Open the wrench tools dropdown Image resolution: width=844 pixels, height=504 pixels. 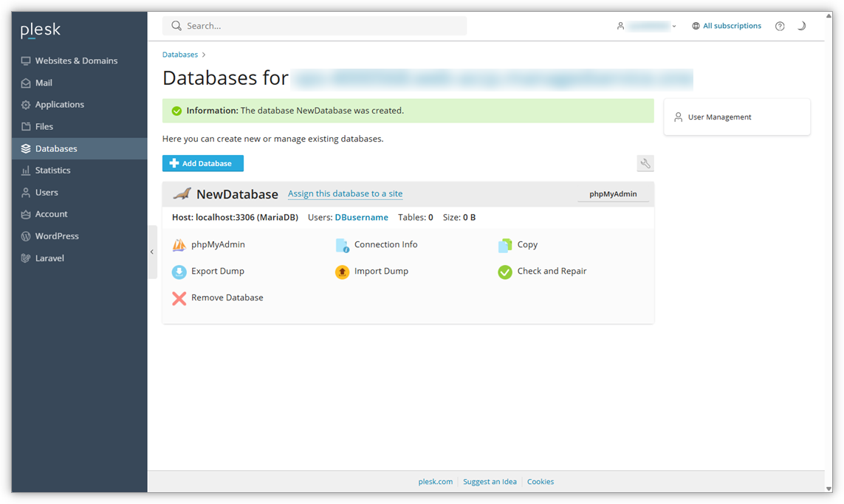pyautogui.click(x=645, y=163)
